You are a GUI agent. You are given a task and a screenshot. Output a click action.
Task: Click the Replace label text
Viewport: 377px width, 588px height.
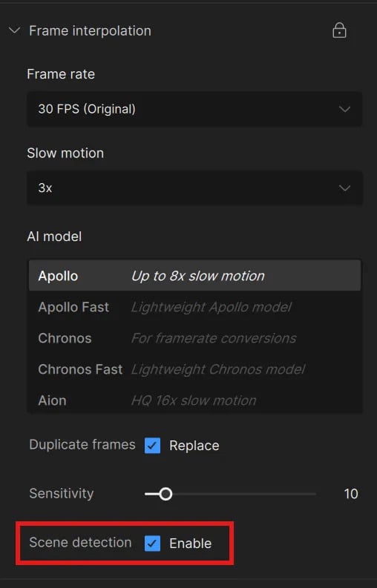(194, 446)
